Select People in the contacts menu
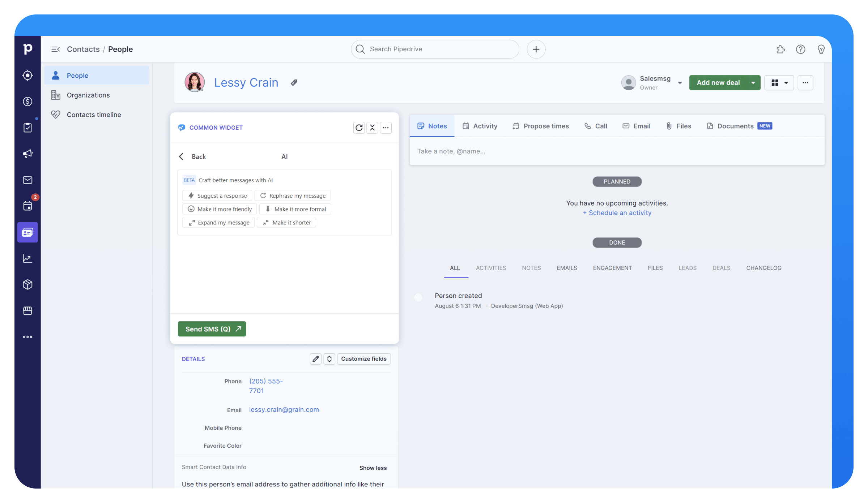Screen dimensions: 868x503 97,76
